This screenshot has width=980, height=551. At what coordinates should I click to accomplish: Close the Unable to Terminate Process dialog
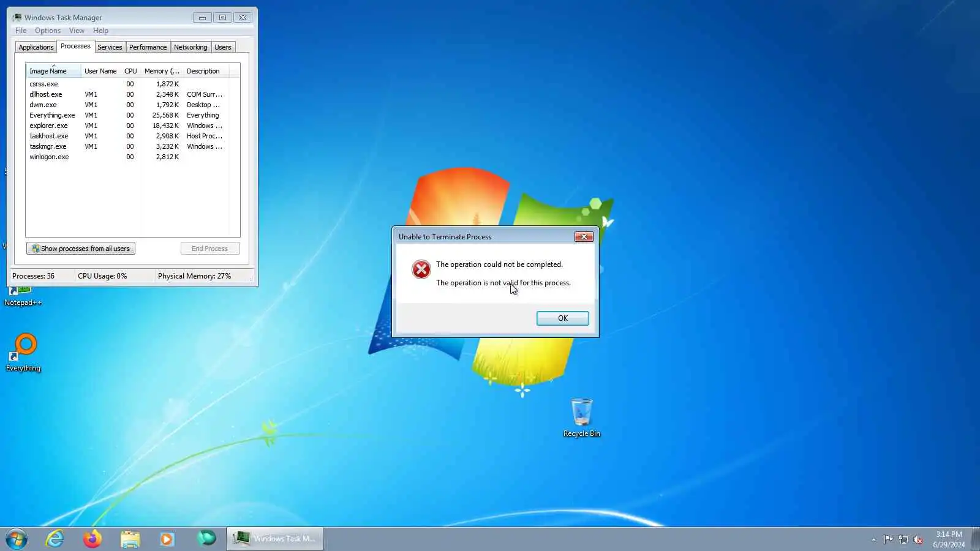point(584,237)
